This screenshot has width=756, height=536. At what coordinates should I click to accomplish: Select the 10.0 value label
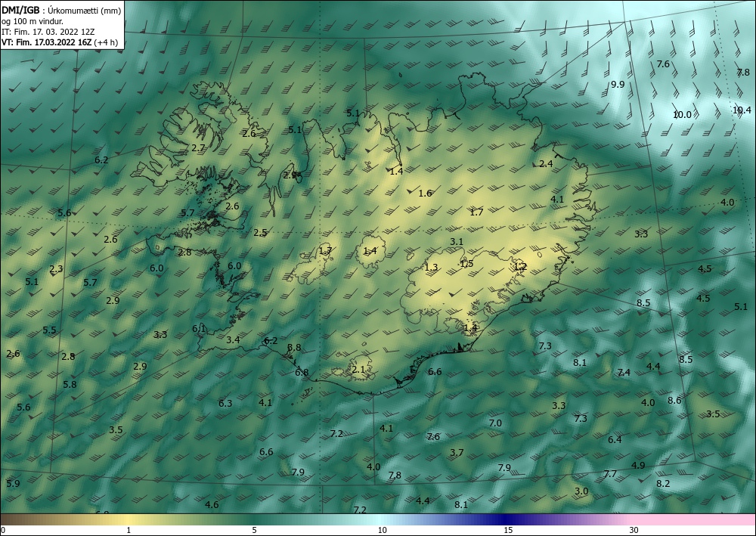click(682, 115)
